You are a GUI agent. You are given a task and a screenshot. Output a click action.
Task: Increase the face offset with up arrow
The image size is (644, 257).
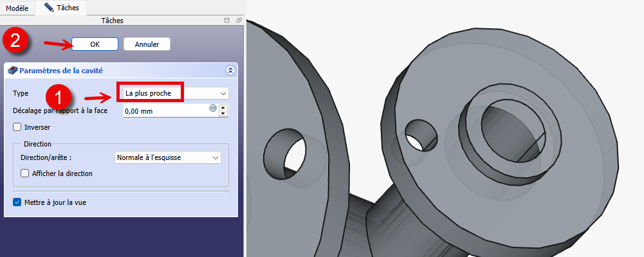point(223,108)
